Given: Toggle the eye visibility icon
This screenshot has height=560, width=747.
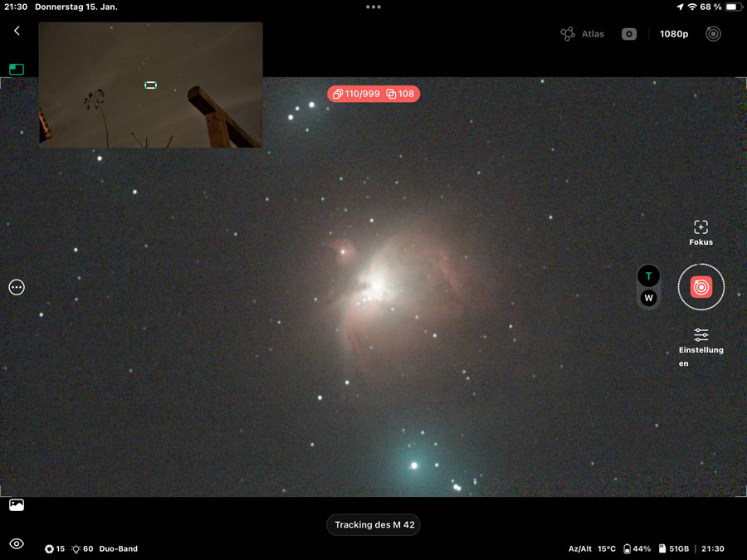Looking at the screenshot, I should point(17,544).
